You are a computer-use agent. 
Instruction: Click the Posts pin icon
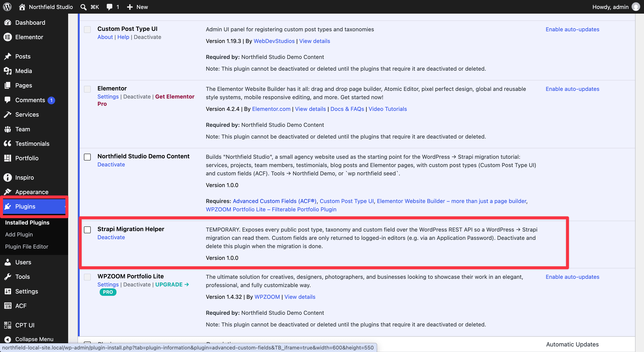point(7,56)
